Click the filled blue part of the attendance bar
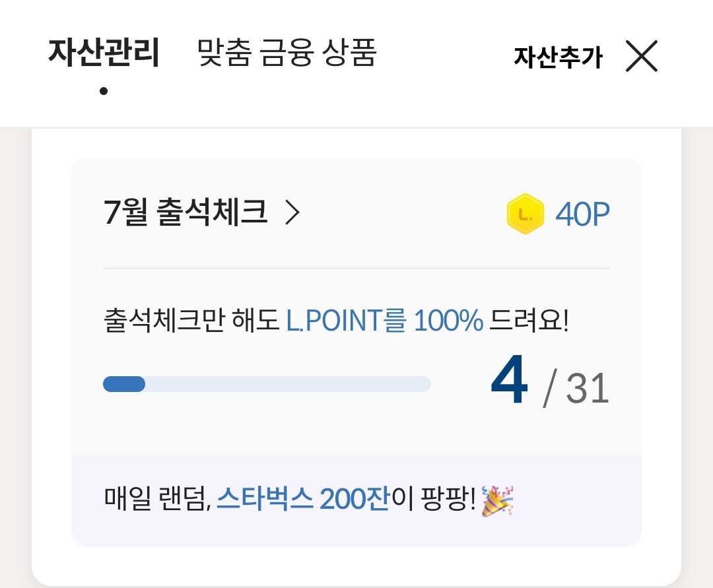 tap(124, 384)
